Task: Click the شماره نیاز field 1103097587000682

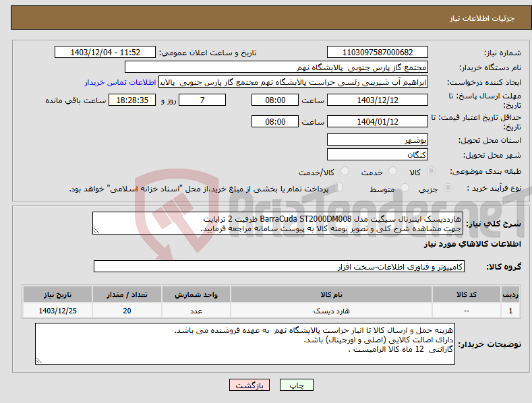Action: (x=378, y=53)
